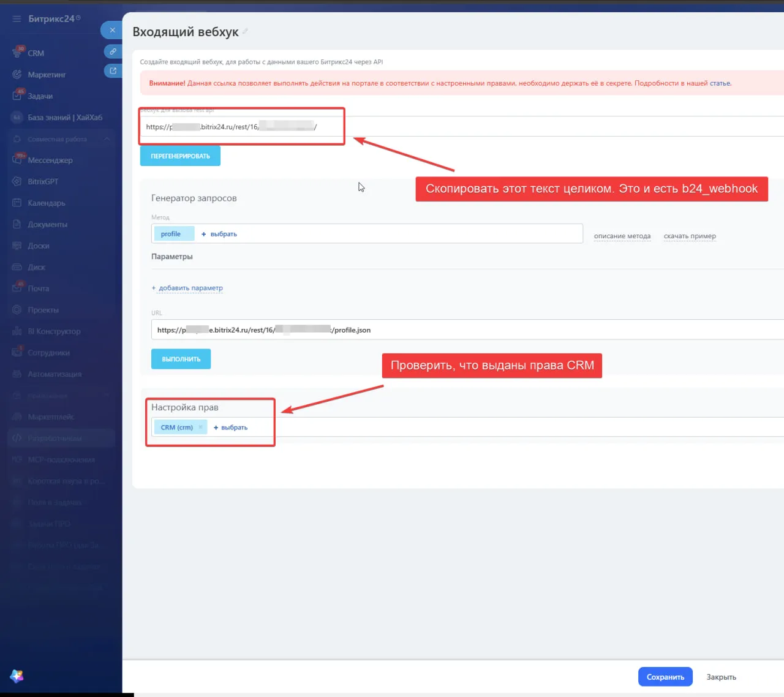This screenshot has height=697, width=784.
Task: Click the Автоматизация icon in the sidebar
Action: 17,374
